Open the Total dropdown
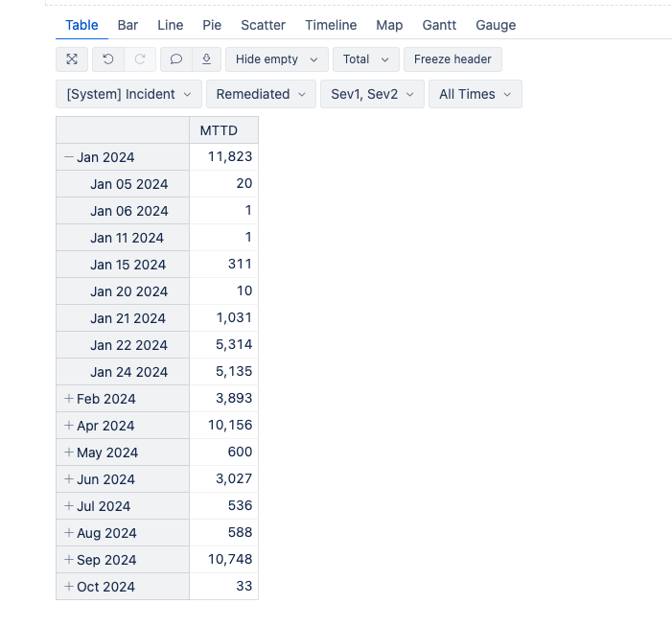 pyautogui.click(x=366, y=59)
